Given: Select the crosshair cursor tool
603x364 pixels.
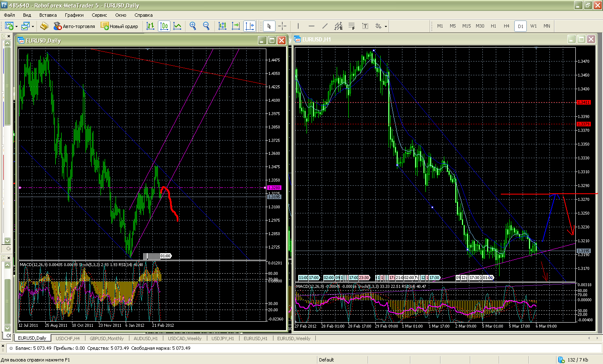Looking at the screenshot, I should click(282, 26).
